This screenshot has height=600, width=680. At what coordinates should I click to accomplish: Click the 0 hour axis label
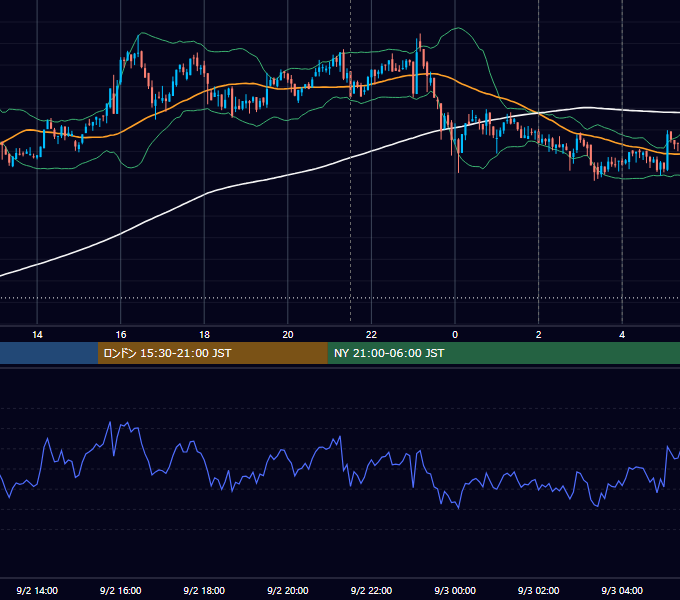coord(455,335)
